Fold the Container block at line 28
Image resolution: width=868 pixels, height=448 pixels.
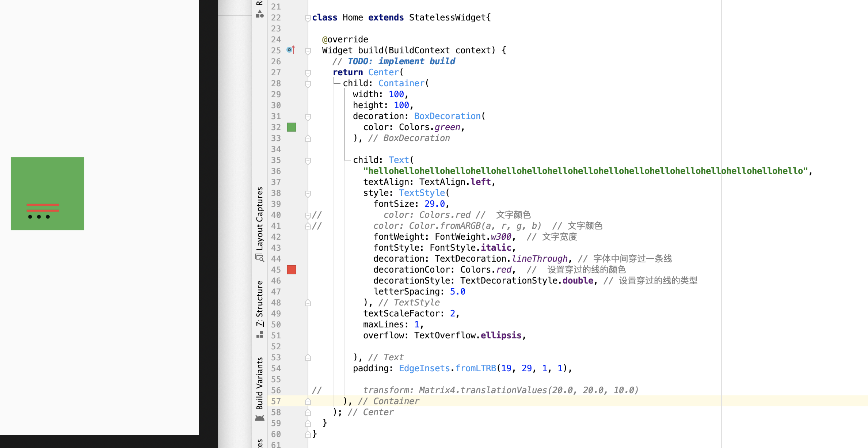tap(308, 84)
